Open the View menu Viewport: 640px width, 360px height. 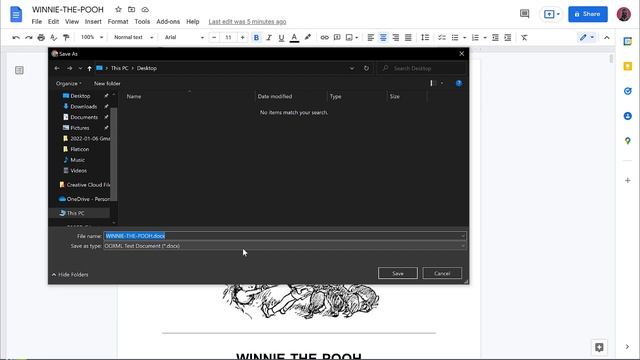coord(72,22)
